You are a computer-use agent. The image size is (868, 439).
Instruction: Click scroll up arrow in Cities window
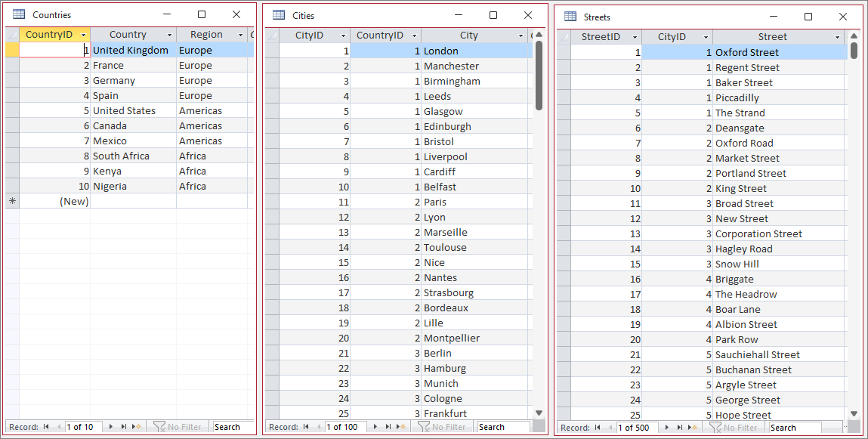[x=539, y=35]
